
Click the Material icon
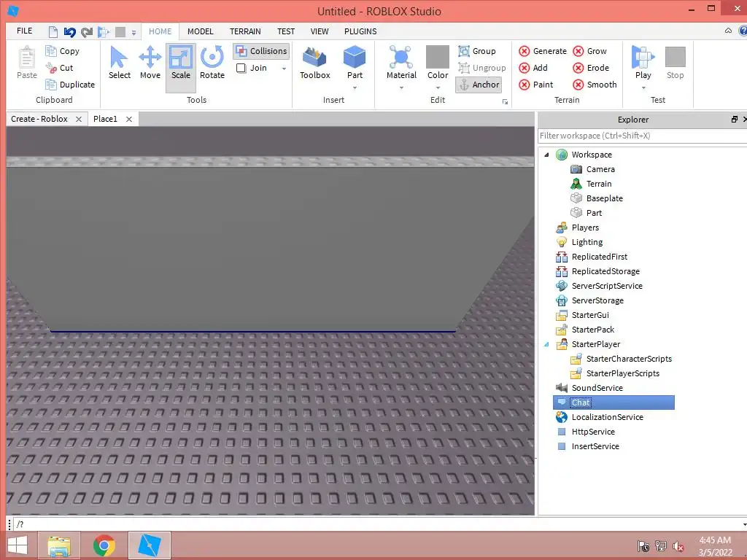pos(401,57)
